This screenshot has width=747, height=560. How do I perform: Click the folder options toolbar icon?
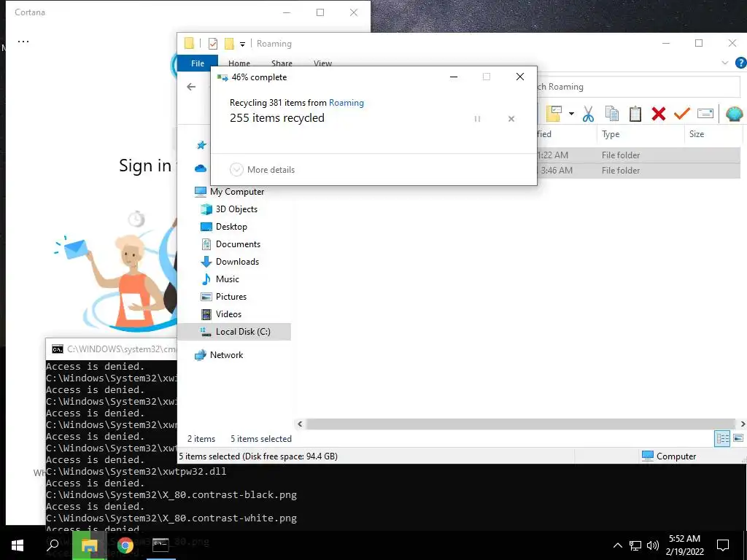[554, 114]
